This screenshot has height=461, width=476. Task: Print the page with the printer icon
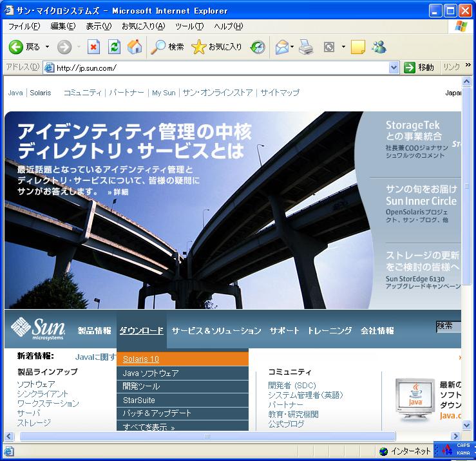306,47
